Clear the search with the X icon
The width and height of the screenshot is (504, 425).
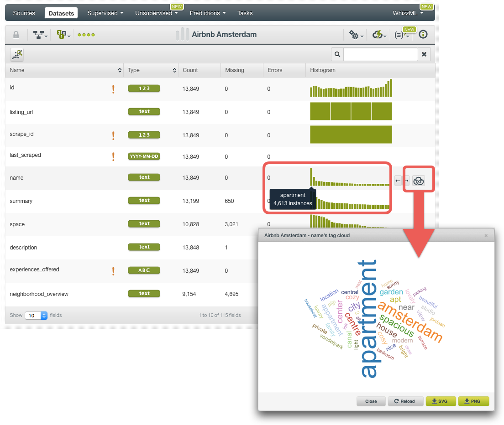424,54
